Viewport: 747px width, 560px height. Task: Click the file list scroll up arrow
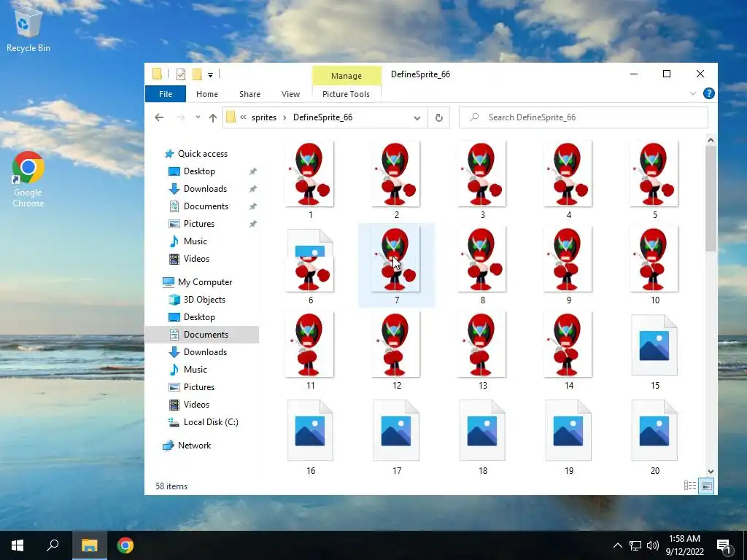click(711, 140)
